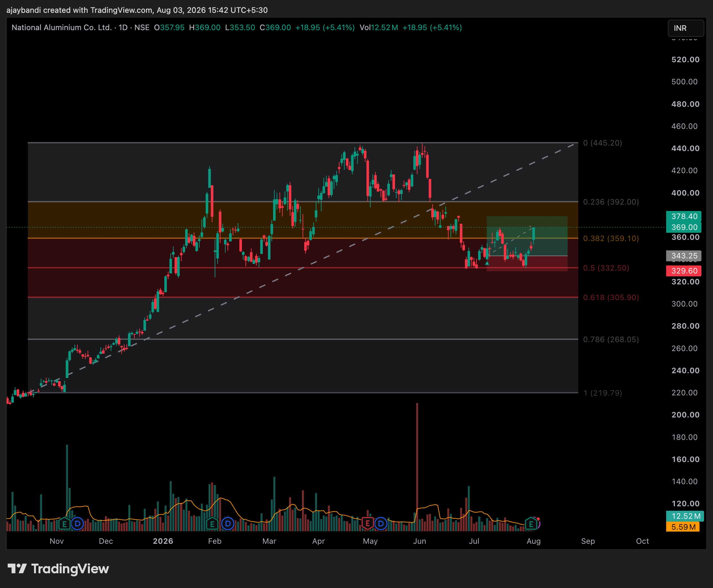Open the February earnings E marker
The width and height of the screenshot is (713, 588).
(212, 524)
